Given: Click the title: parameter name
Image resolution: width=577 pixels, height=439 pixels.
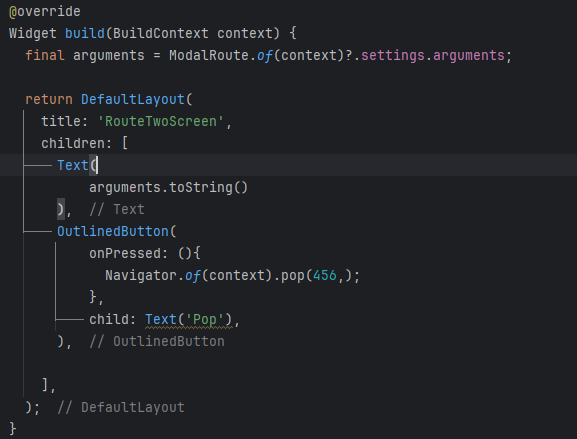Looking at the screenshot, I should (x=64, y=121).
